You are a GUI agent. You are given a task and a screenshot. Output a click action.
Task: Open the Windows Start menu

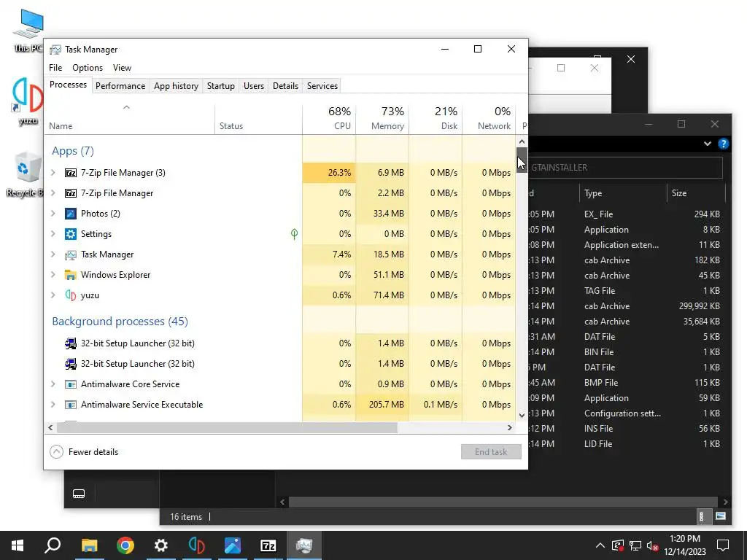(18, 545)
